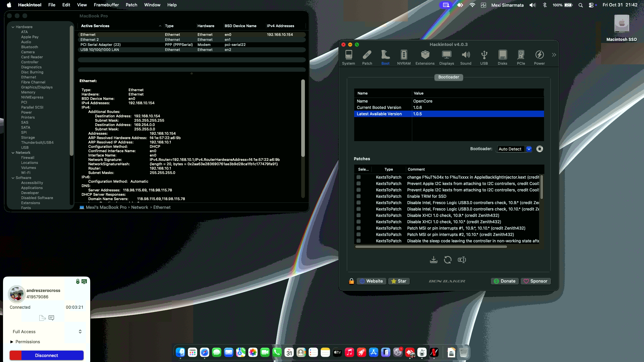Viewport: 644px width, 362px height.
Task: Open the Music app in the Dock
Action: (350, 352)
